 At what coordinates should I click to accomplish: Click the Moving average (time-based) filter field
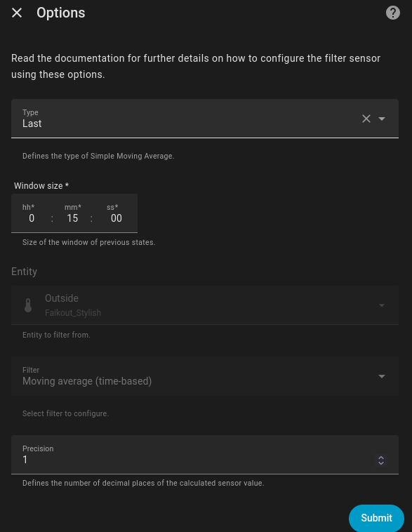(205, 376)
